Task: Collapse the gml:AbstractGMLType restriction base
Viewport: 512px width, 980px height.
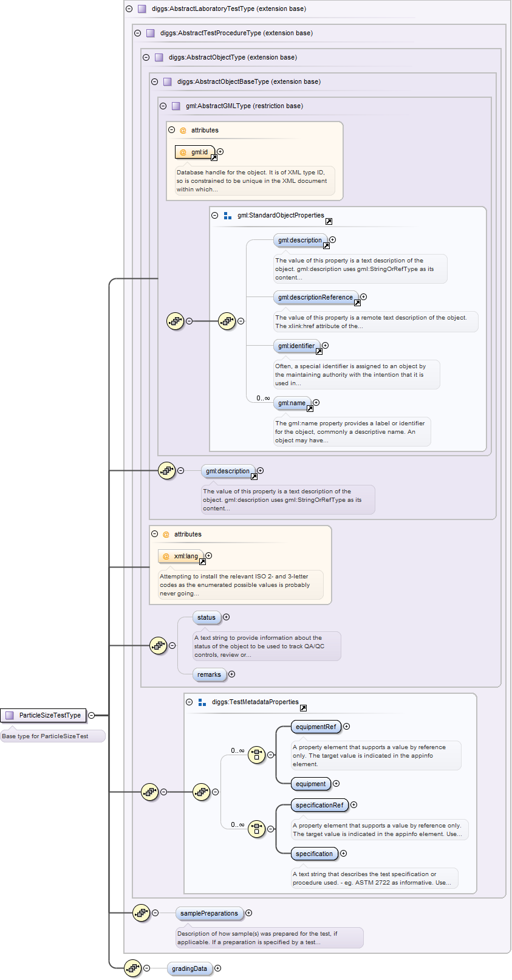Action: pyautogui.click(x=163, y=106)
